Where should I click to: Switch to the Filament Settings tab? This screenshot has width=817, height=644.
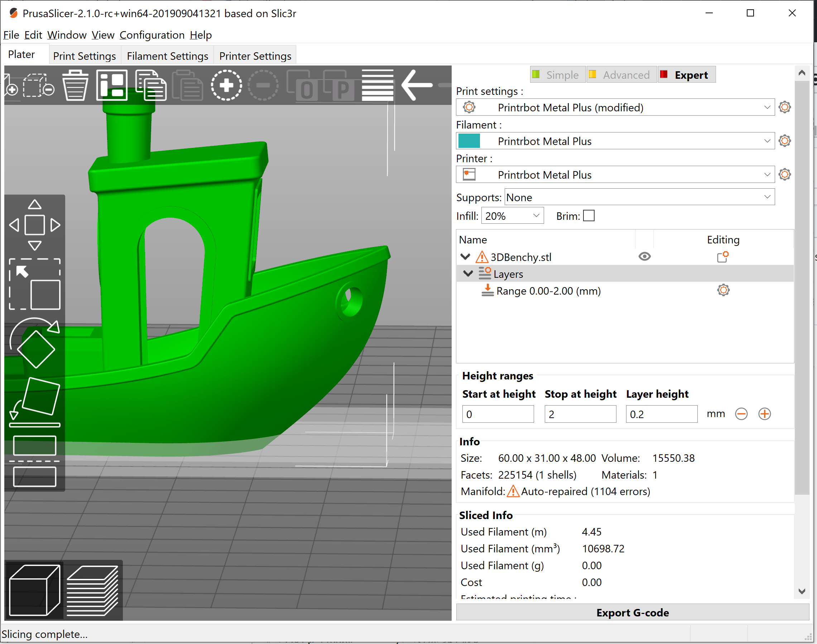tap(168, 56)
